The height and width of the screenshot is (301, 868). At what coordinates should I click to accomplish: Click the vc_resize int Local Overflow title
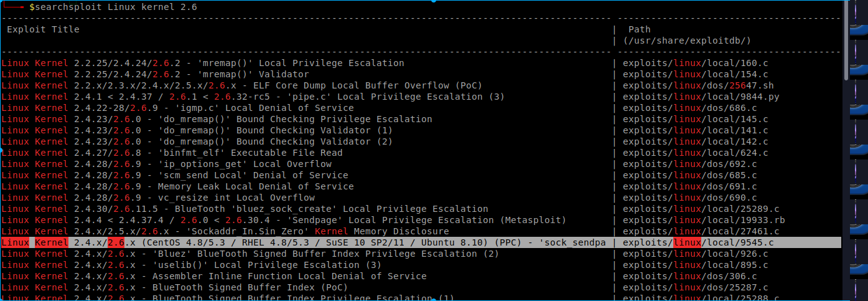coord(158,198)
